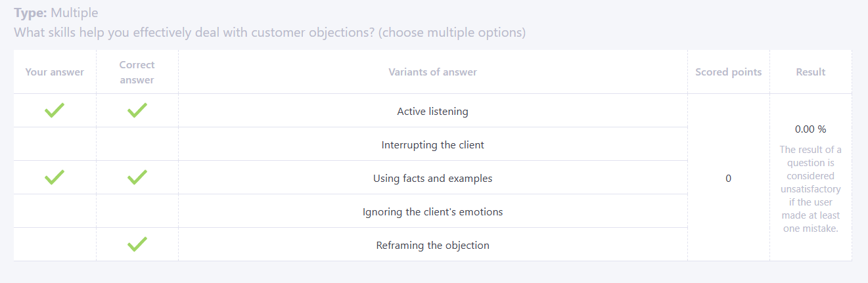This screenshot has width=868, height=283.
Task: Click the "Using facts and examples" variant text
Action: click(432, 179)
